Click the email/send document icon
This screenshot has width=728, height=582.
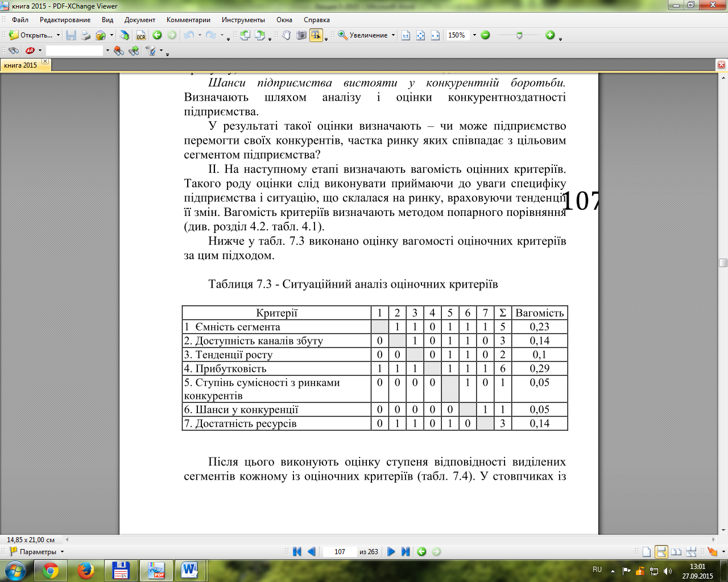point(101,35)
